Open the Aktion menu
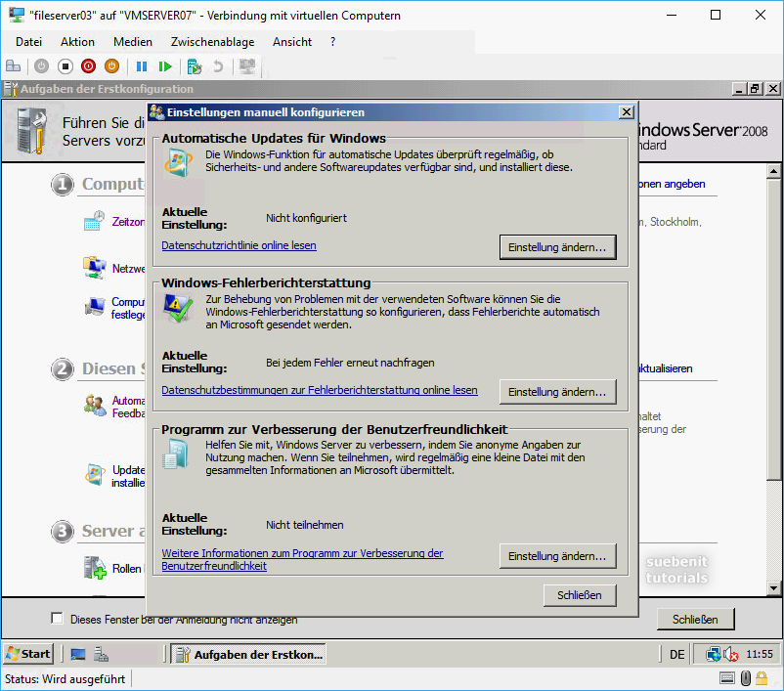 77,42
